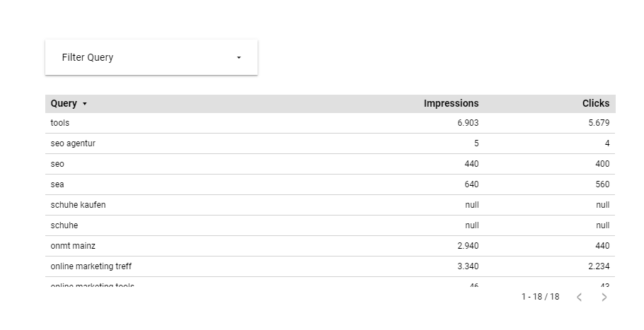
Task: Select the 'online marketing treff' row
Action: coord(91,266)
